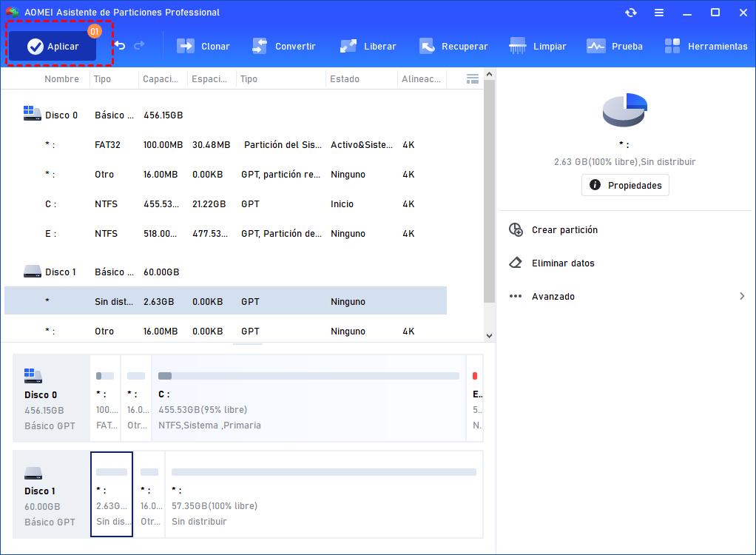Viewport: 756px width, 555px height.
Task: Select the Sin dist... 2.63GB row
Action: coord(226,301)
